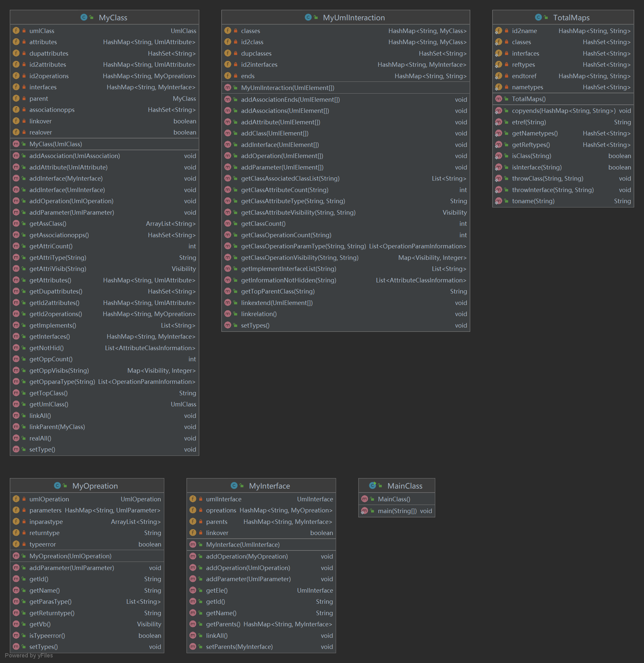The image size is (644, 663).
Task: Click the Powered by yFiles label
Action: click(x=29, y=655)
